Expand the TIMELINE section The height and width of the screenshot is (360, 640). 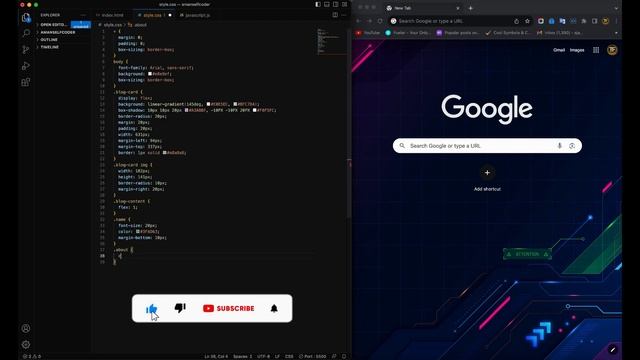tap(47, 47)
